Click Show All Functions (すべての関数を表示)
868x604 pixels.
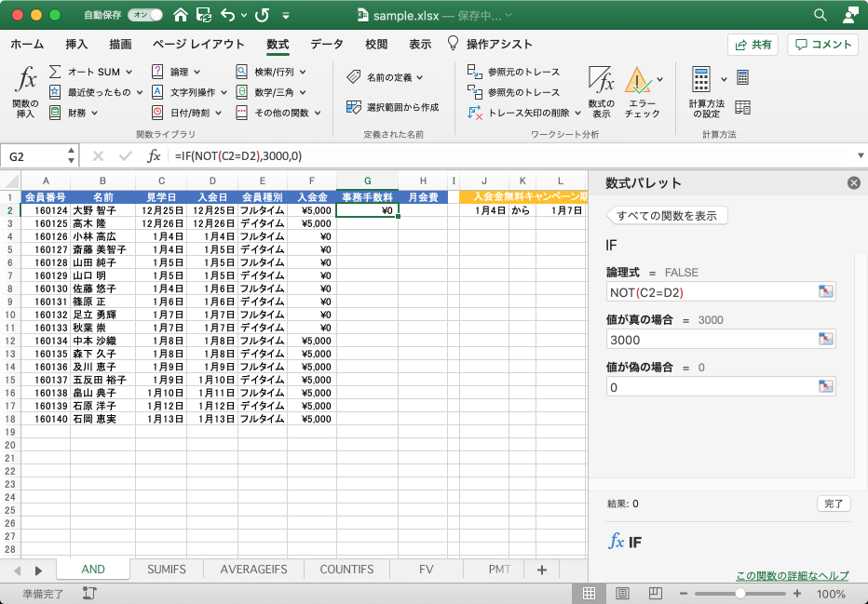point(667,216)
